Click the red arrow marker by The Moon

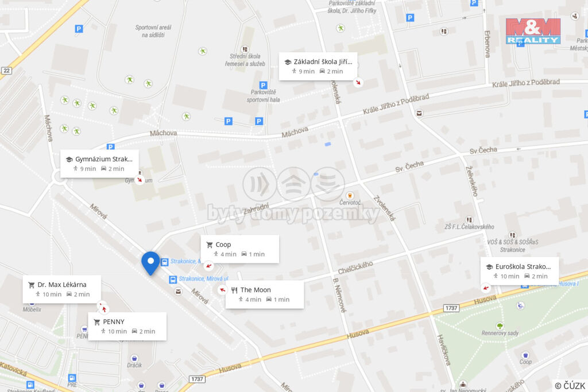coord(222,290)
